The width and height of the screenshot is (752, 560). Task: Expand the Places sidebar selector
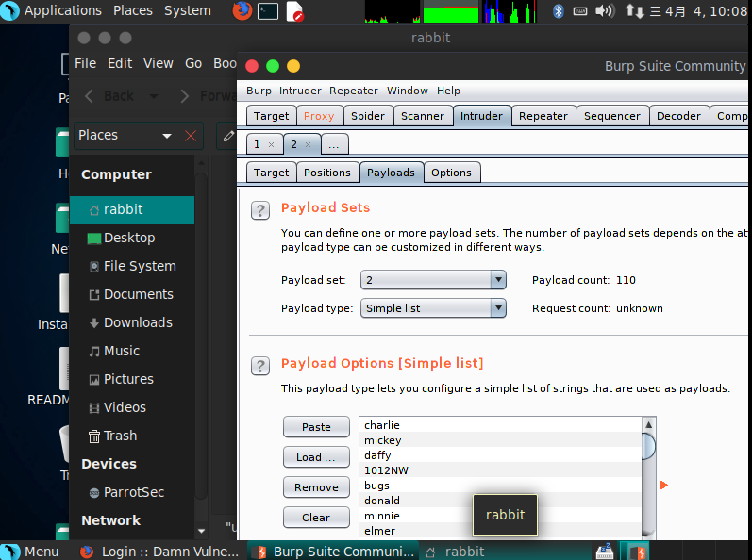(x=167, y=136)
